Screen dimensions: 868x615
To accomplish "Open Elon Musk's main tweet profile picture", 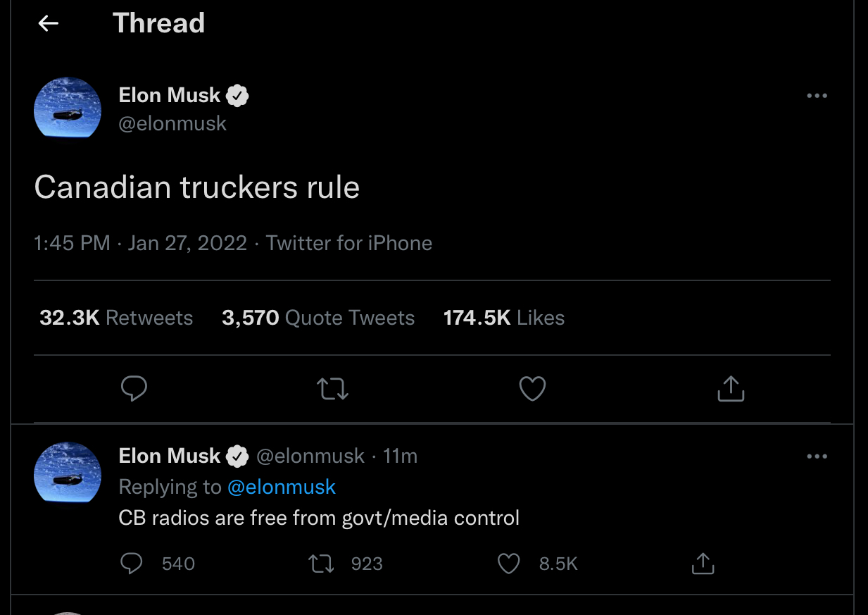I will coord(68,108).
